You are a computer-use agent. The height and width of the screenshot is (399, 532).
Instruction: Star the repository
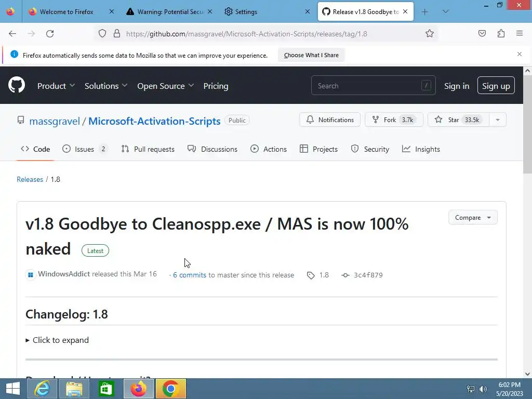(458, 120)
